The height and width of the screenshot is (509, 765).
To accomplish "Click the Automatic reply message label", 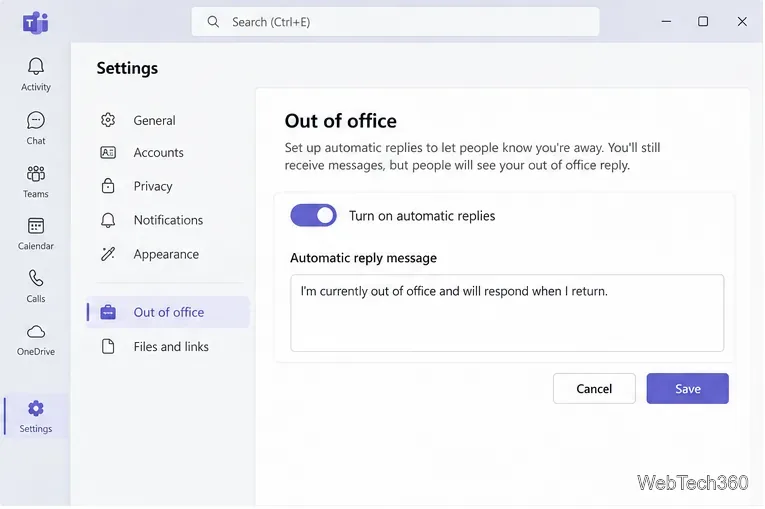I will click(x=363, y=258).
